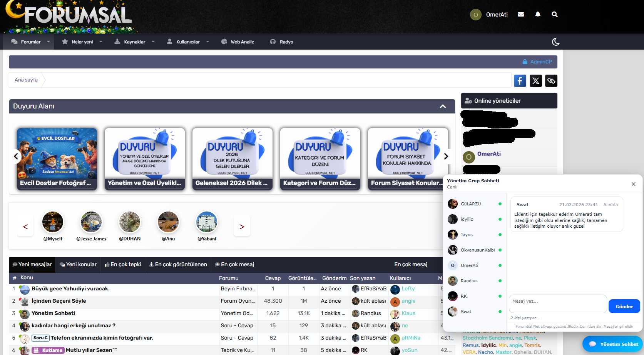Open topic Büyük gece Yahudiyi vuracak
644x355 pixels.
[70, 289]
